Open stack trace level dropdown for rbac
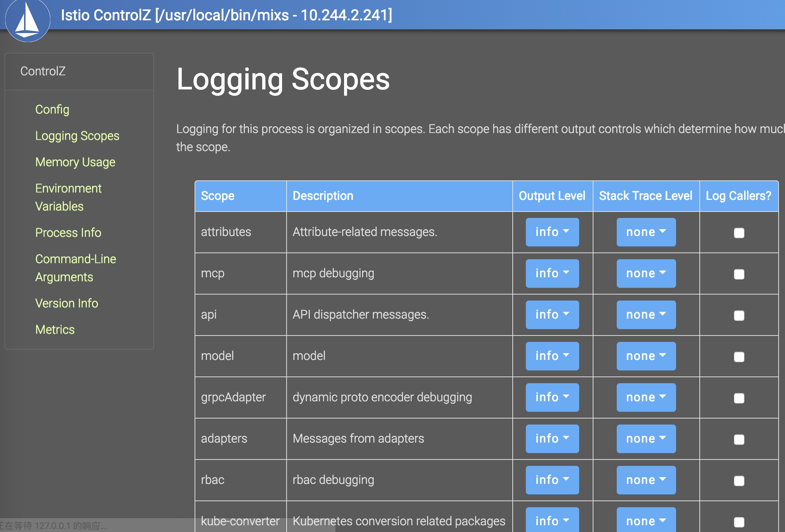Screen dimensions: 785x532 click(x=646, y=480)
